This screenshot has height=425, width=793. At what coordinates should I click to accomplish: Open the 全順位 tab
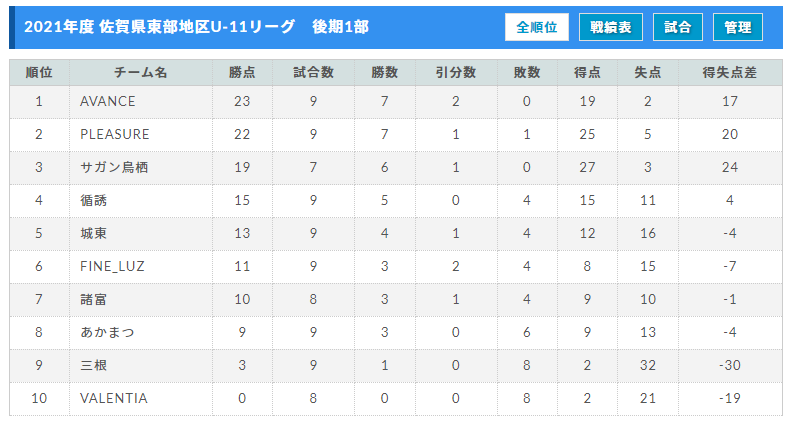[x=537, y=27]
